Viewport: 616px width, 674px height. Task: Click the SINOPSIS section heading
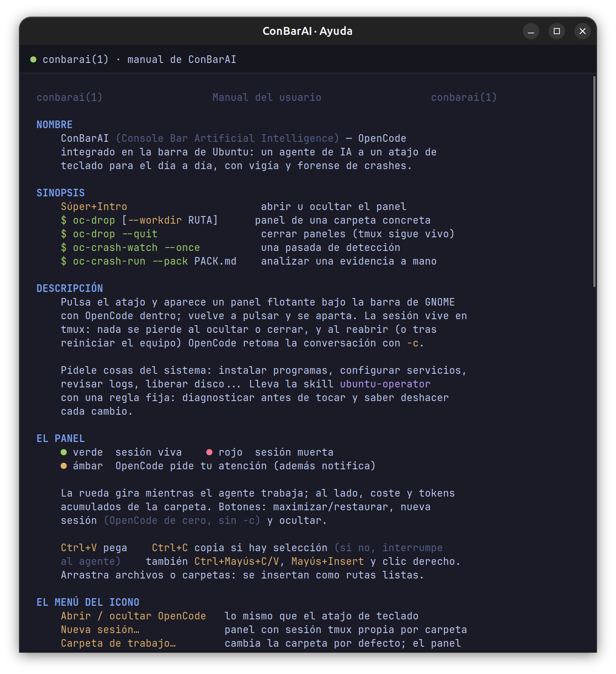(61, 193)
